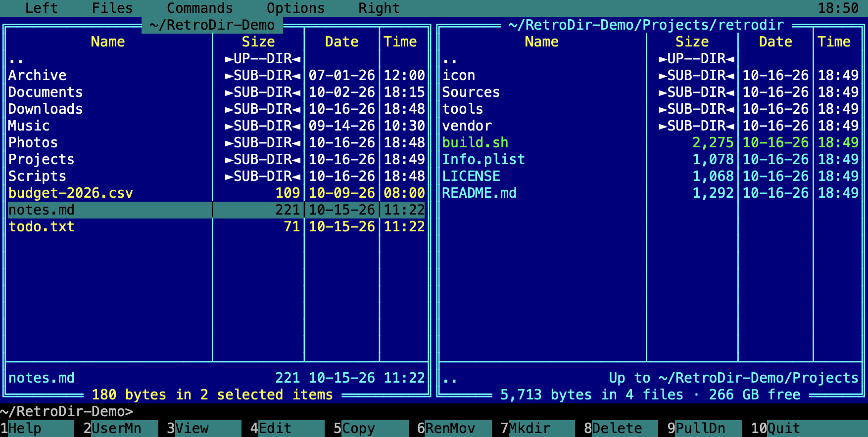Select build.sh script file

coord(650,142)
